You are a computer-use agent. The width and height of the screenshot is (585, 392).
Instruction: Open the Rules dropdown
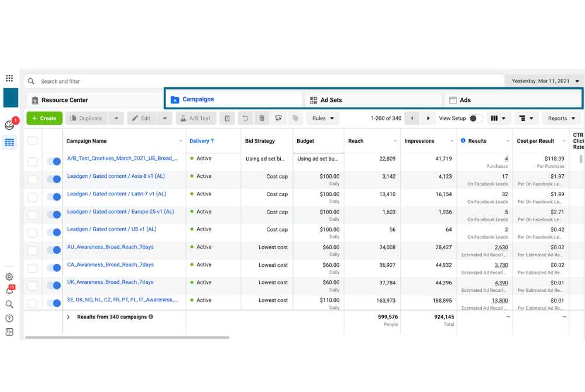[323, 118]
